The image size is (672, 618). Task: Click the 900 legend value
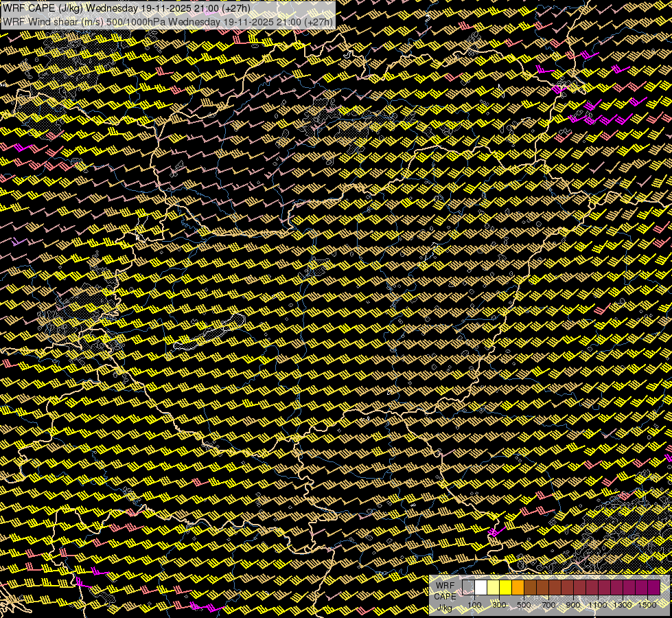click(573, 605)
